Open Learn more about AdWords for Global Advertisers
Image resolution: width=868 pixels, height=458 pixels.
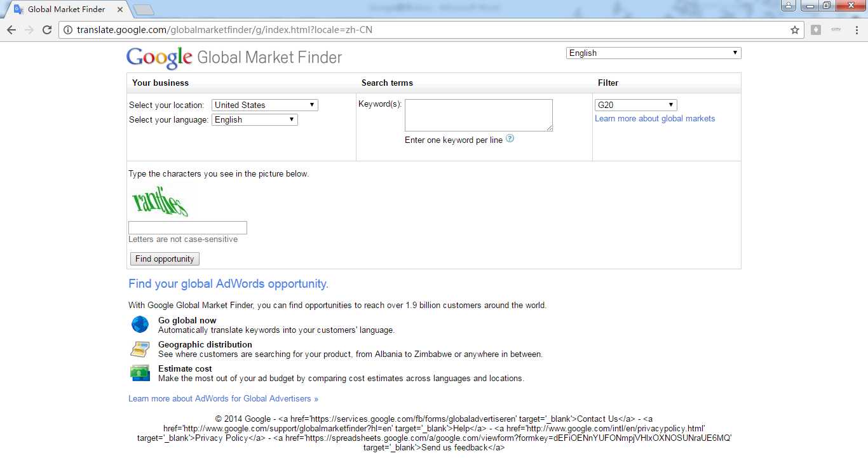tap(223, 399)
